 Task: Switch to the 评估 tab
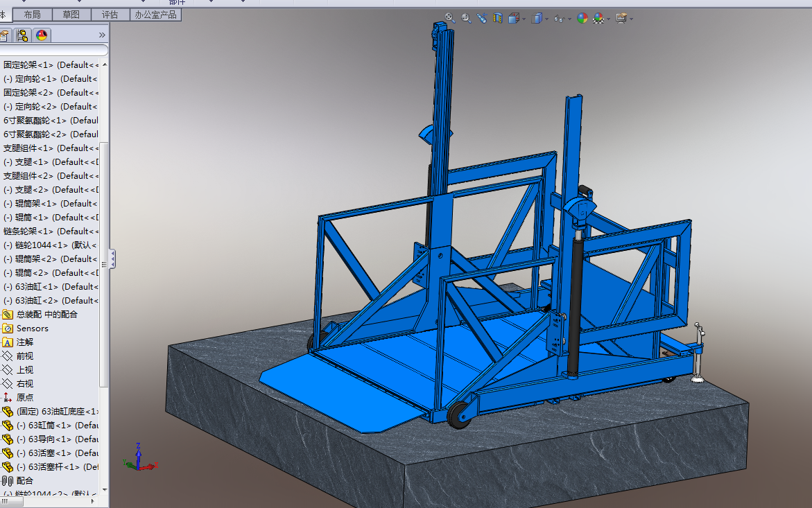[110, 15]
